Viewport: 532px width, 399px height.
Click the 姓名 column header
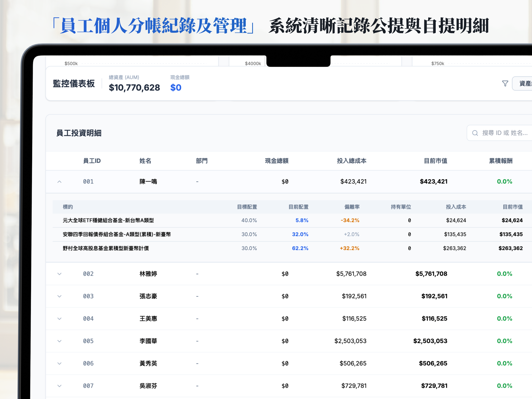[x=145, y=161]
